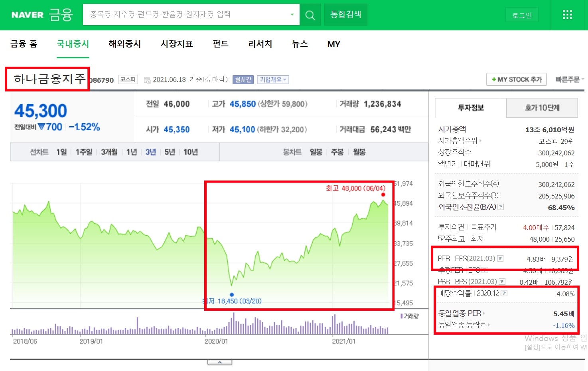
Task: Open help icon next to 외국인소진율(B/A)
Action: click(501, 207)
